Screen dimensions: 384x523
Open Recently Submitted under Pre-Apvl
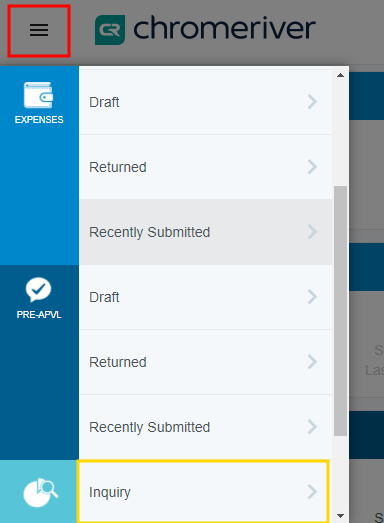pyautogui.click(x=206, y=427)
